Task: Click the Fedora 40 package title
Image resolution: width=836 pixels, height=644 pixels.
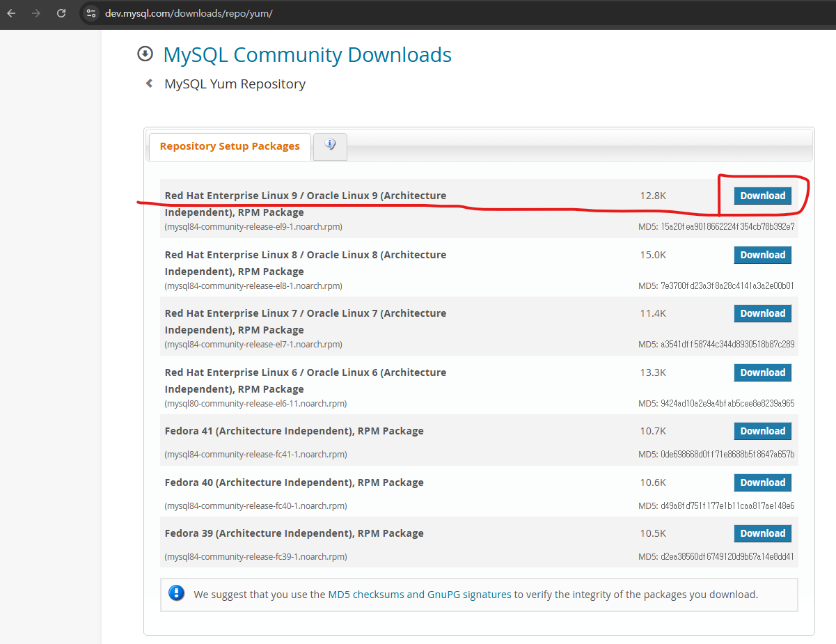Action: pos(294,482)
